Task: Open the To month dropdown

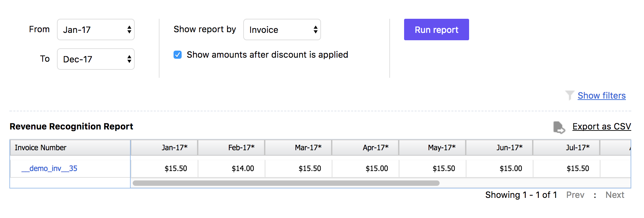Action: 96,59
